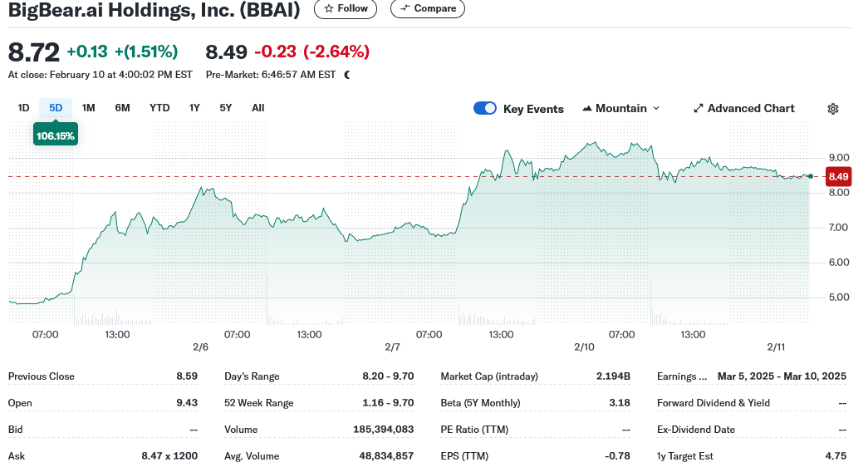Open the Advanced Chart link
This screenshot has width=868, height=472.
(x=744, y=109)
